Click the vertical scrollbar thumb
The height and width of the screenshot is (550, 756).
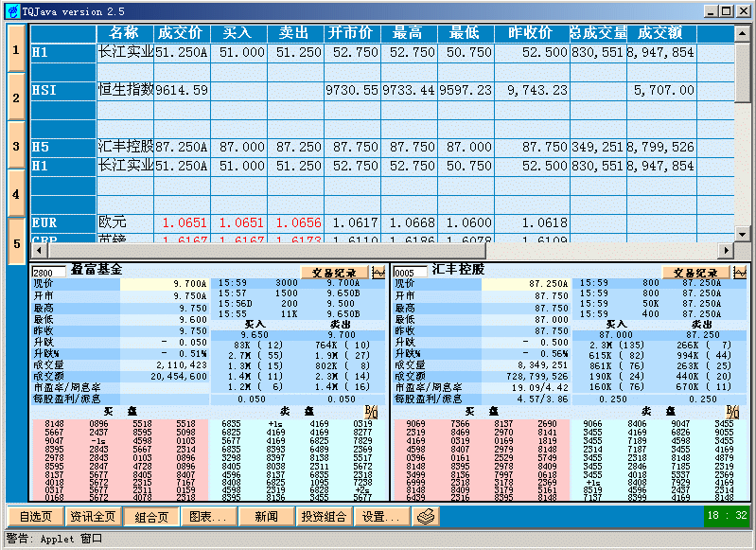[x=742, y=72]
